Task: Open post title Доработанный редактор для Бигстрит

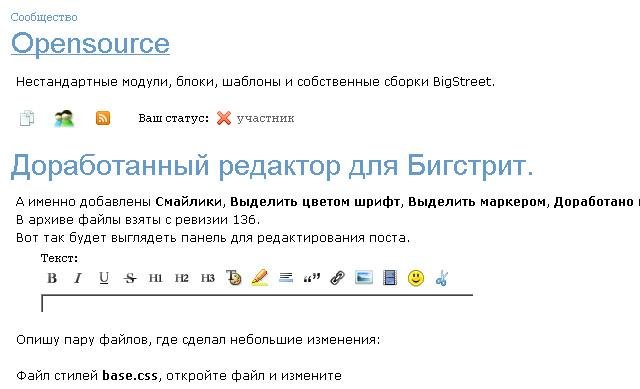Action: tap(272, 166)
